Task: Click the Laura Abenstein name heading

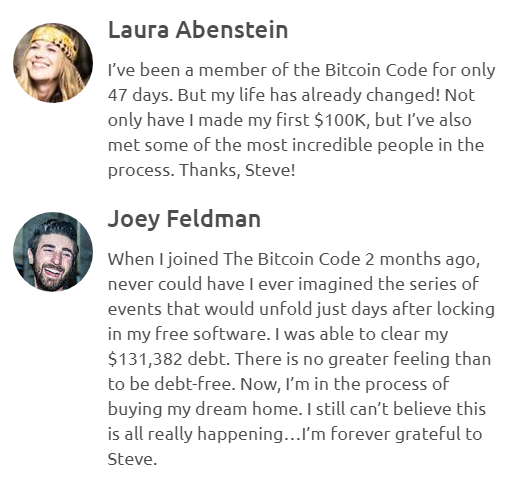Action: tap(198, 30)
